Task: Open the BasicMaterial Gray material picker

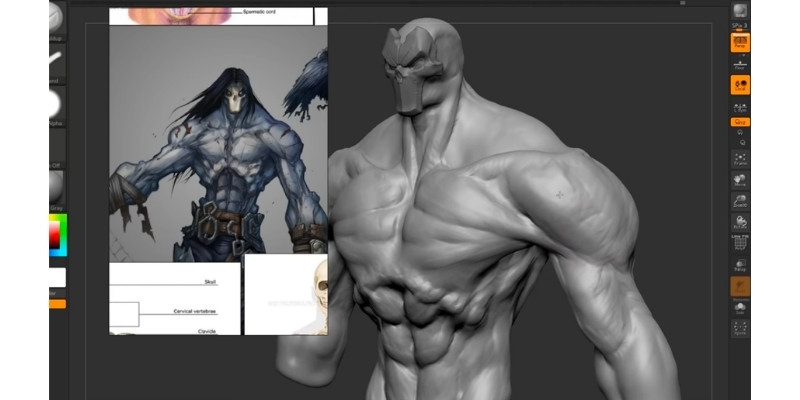Action: click(x=58, y=190)
